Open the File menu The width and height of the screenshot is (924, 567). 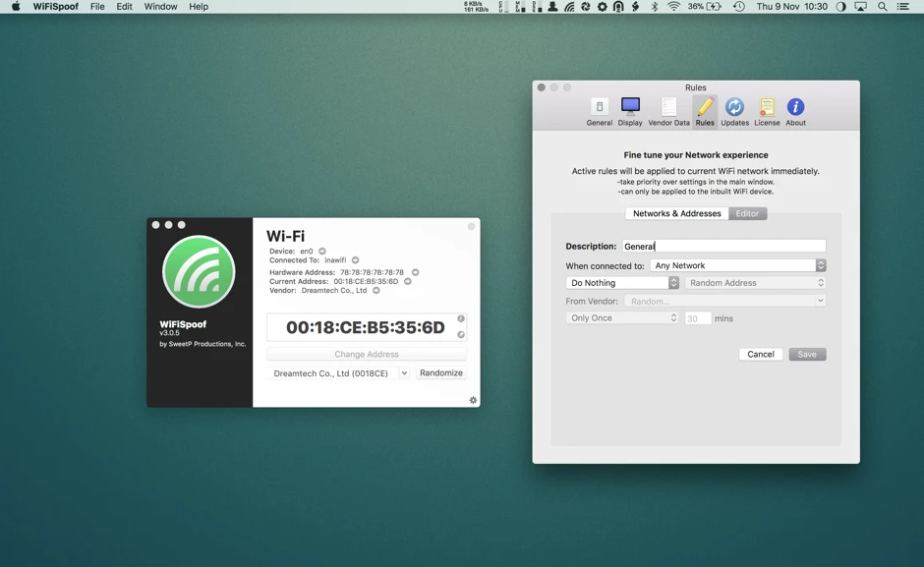point(97,7)
